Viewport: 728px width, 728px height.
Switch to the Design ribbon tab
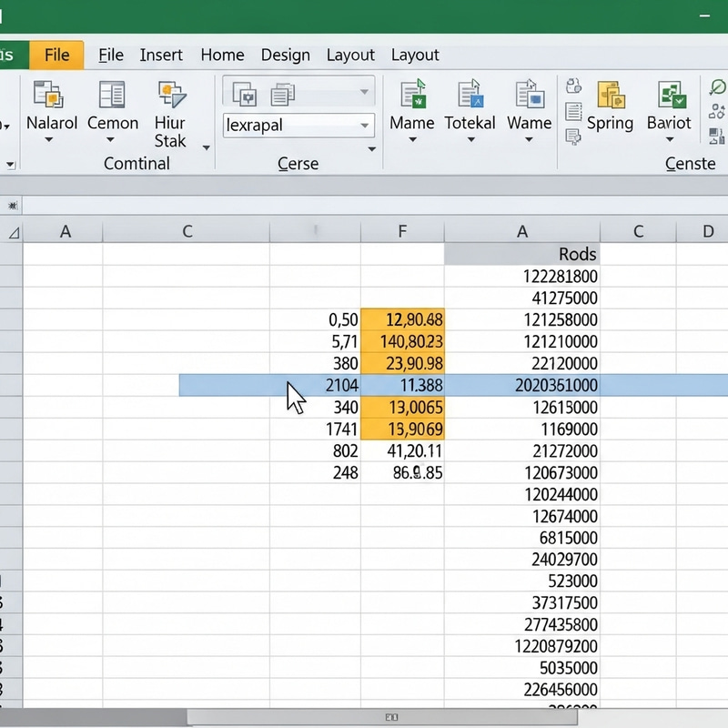pyautogui.click(x=285, y=55)
